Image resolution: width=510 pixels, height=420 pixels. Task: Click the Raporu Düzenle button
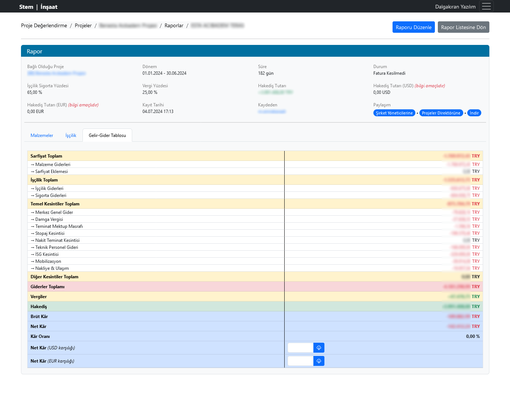point(413,27)
